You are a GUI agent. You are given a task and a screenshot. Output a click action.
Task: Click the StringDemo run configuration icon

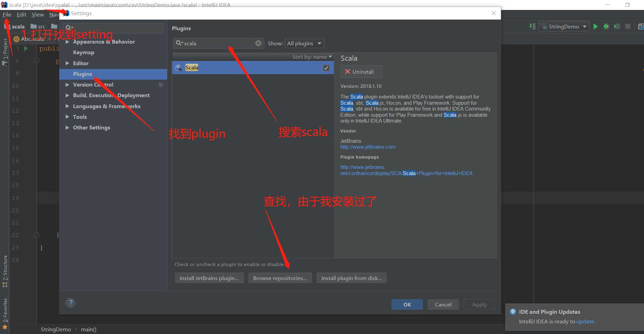click(x=543, y=26)
